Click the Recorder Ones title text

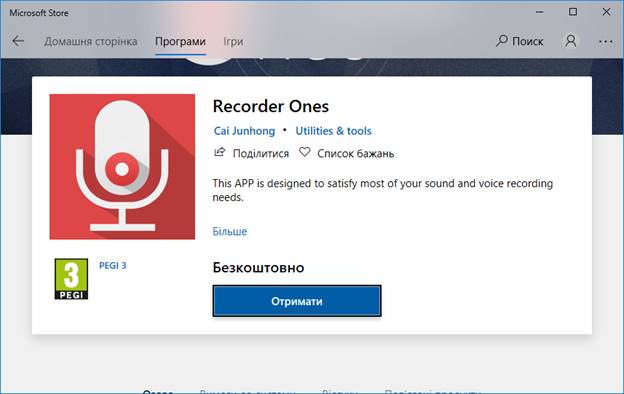[271, 106]
